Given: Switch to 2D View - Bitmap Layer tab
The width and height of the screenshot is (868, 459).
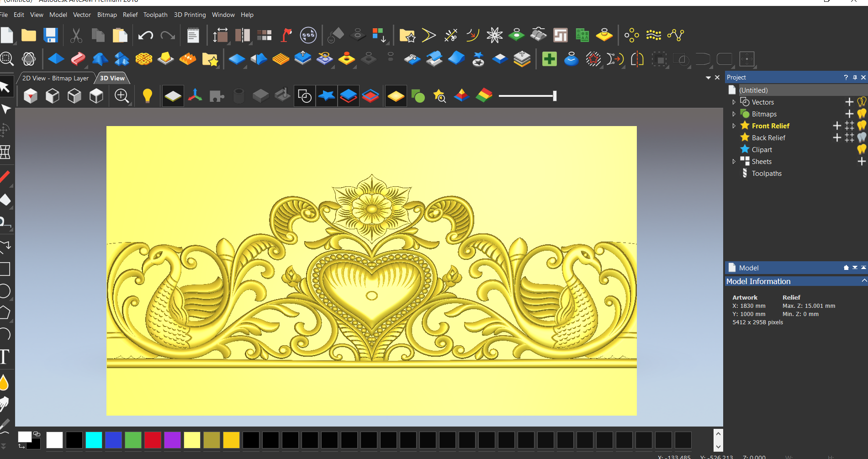Looking at the screenshot, I should tap(55, 78).
